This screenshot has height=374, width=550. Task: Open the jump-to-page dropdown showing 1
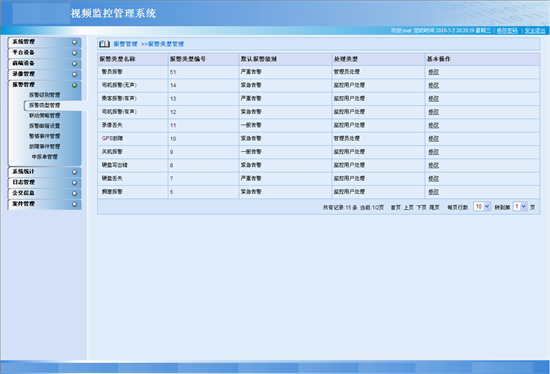520,207
